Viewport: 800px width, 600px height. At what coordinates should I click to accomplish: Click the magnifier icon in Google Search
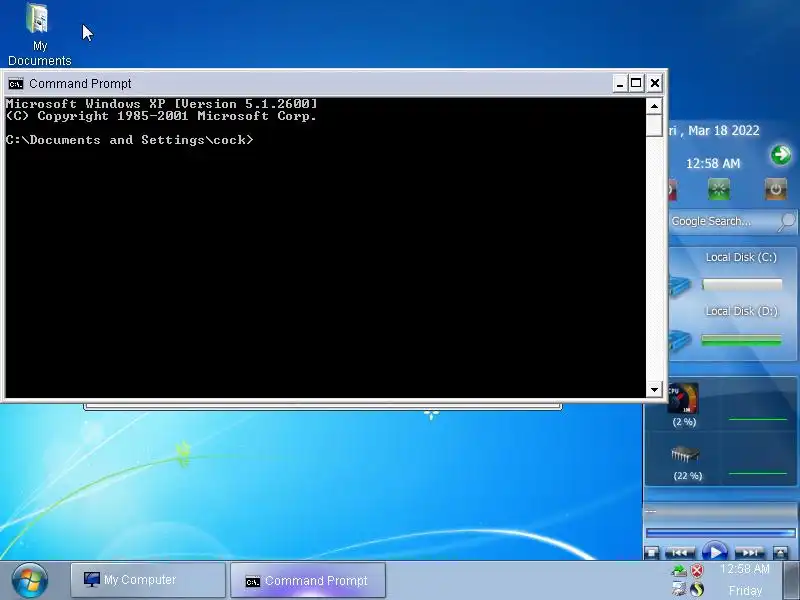pos(787,222)
